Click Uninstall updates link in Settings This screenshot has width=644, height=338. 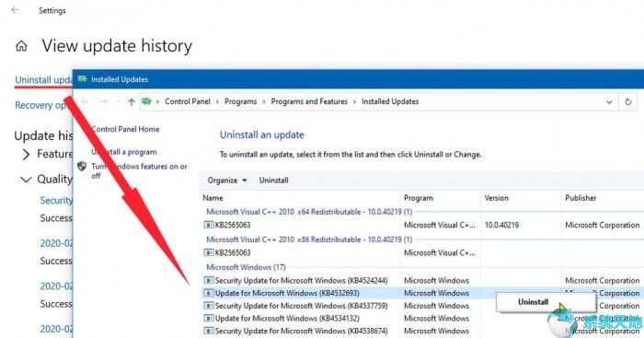click(x=43, y=80)
